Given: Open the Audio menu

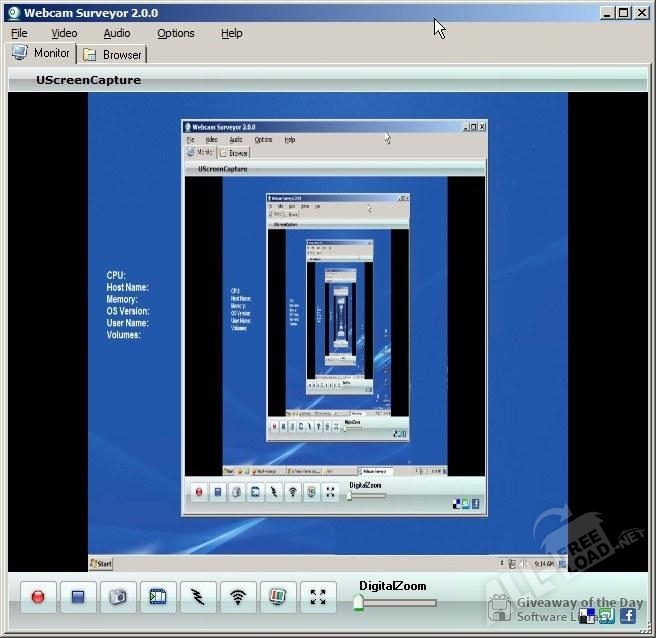Looking at the screenshot, I should click(x=117, y=33).
